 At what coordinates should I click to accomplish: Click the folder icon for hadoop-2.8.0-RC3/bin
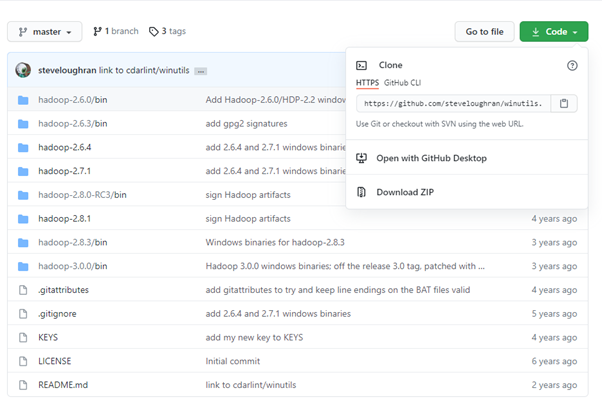(23, 195)
